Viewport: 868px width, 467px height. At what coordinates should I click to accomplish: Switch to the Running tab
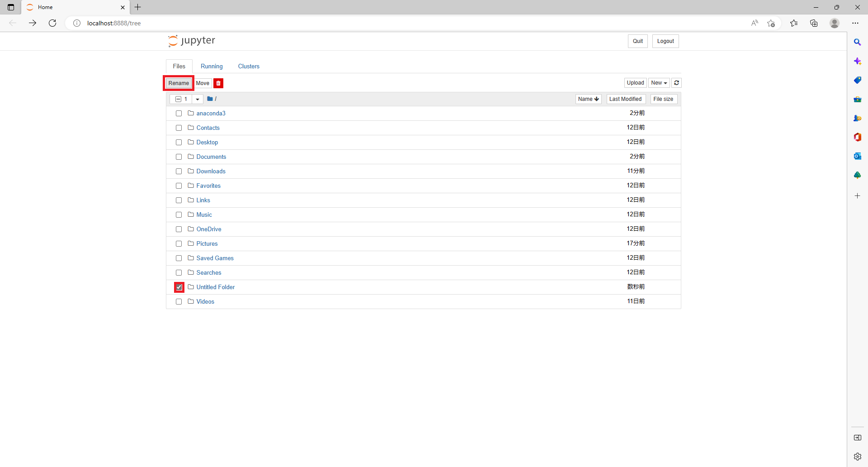coord(212,67)
